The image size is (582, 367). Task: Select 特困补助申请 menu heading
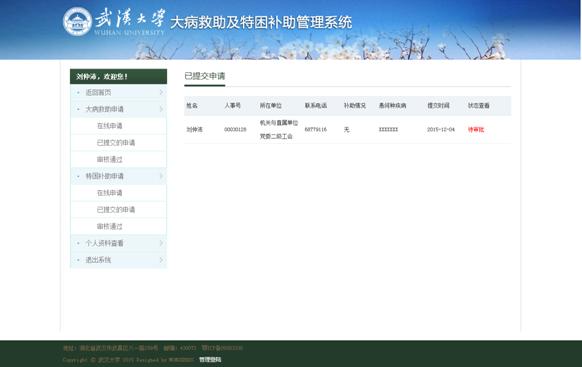click(x=105, y=176)
